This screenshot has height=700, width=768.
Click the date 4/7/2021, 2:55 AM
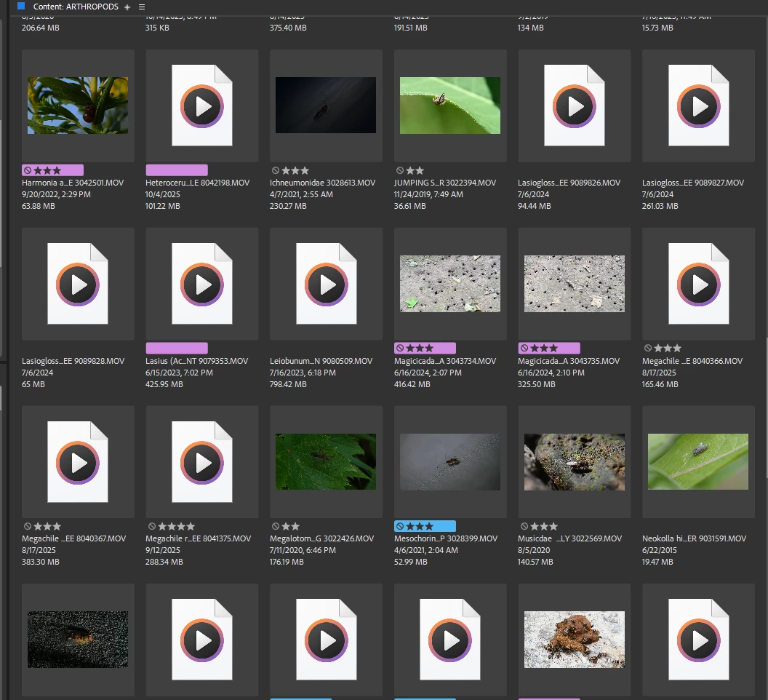301,194
